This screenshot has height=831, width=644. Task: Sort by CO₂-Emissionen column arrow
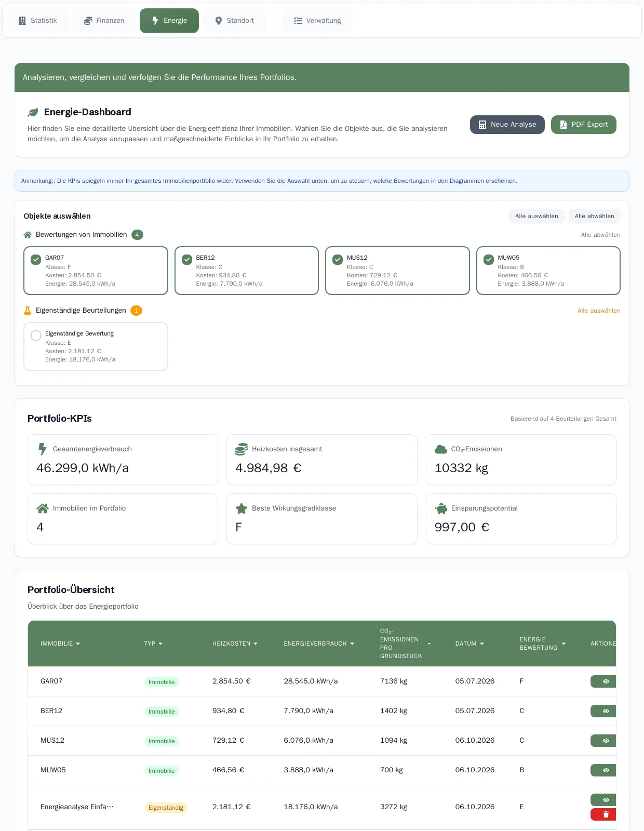pyautogui.click(x=429, y=644)
